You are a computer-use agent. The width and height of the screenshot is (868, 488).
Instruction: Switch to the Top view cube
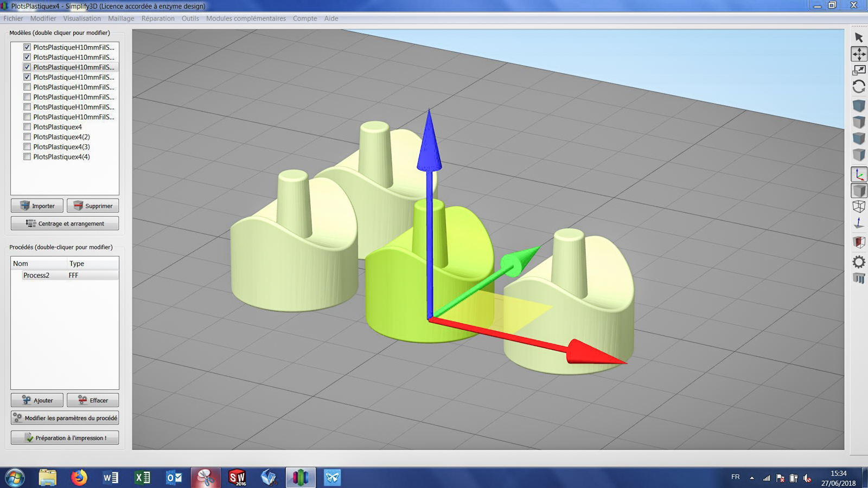point(859,122)
